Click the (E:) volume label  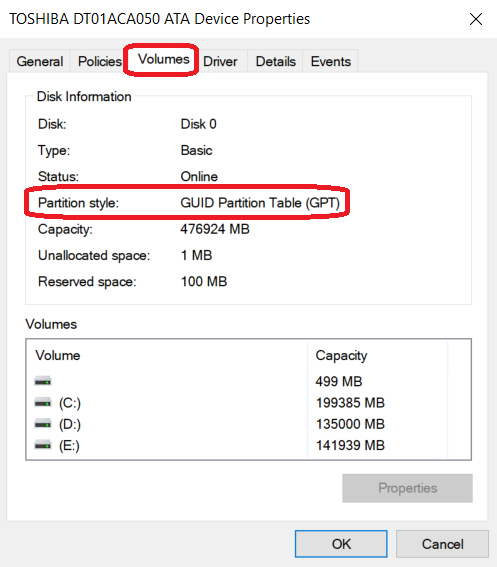coord(69,446)
